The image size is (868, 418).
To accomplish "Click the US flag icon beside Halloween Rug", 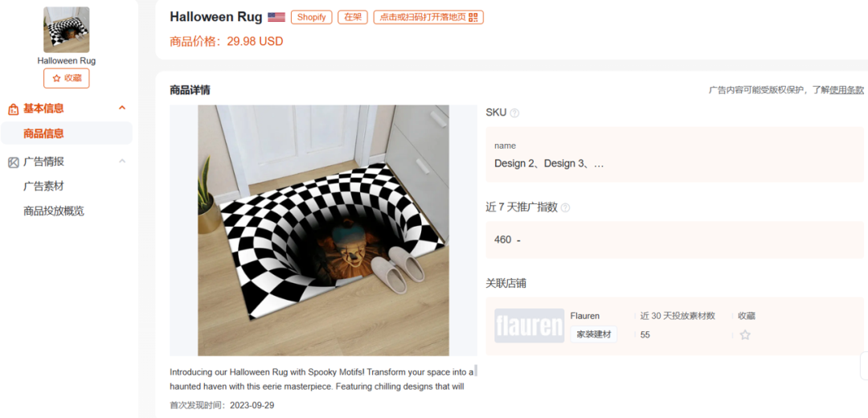I will point(276,17).
